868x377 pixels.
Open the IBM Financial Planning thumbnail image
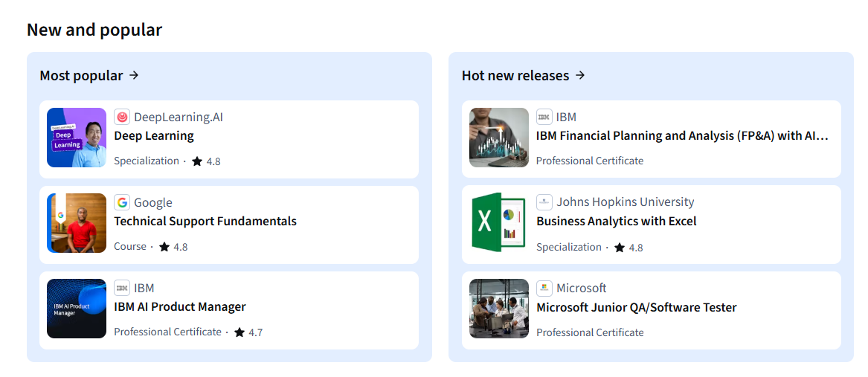click(x=499, y=138)
